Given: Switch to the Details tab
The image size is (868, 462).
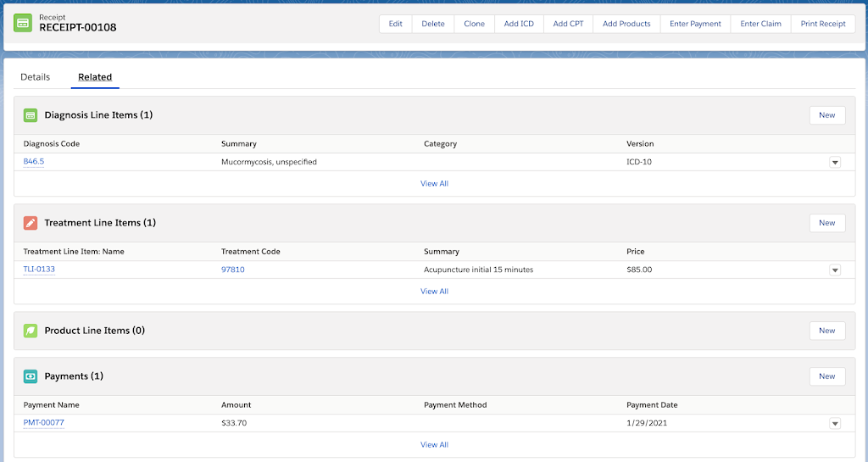Looking at the screenshot, I should click(x=36, y=77).
